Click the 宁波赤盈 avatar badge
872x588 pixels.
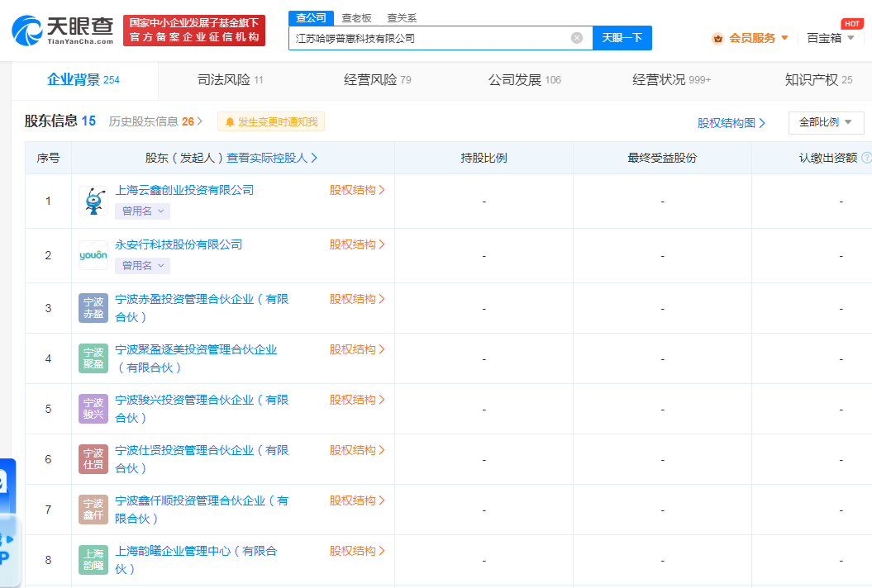click(x=93, y=308)
